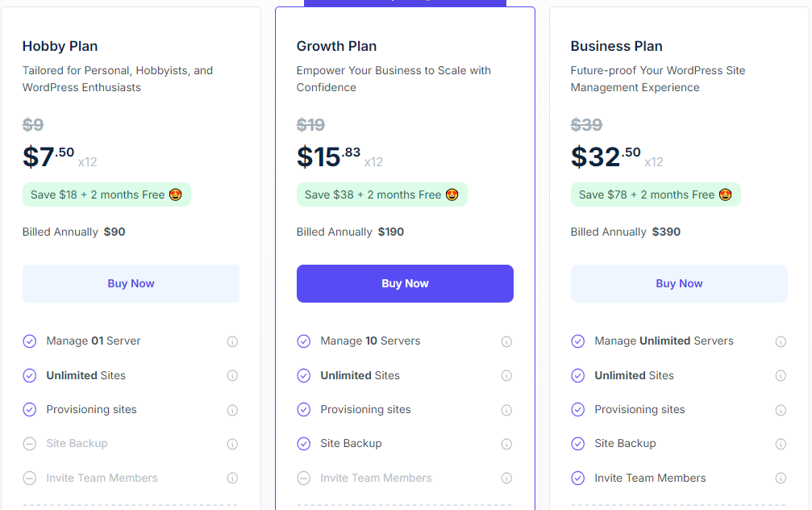Viewport: 812px width, 510px height.
Task: Show info for Growth Provisioning sites
Action: (x=506, y=410)
